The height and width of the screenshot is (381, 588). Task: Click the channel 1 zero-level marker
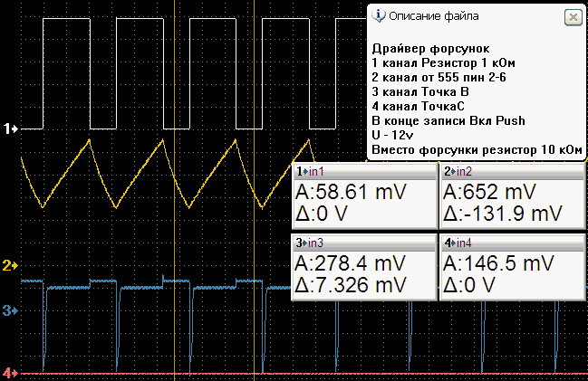pos(10,129)
